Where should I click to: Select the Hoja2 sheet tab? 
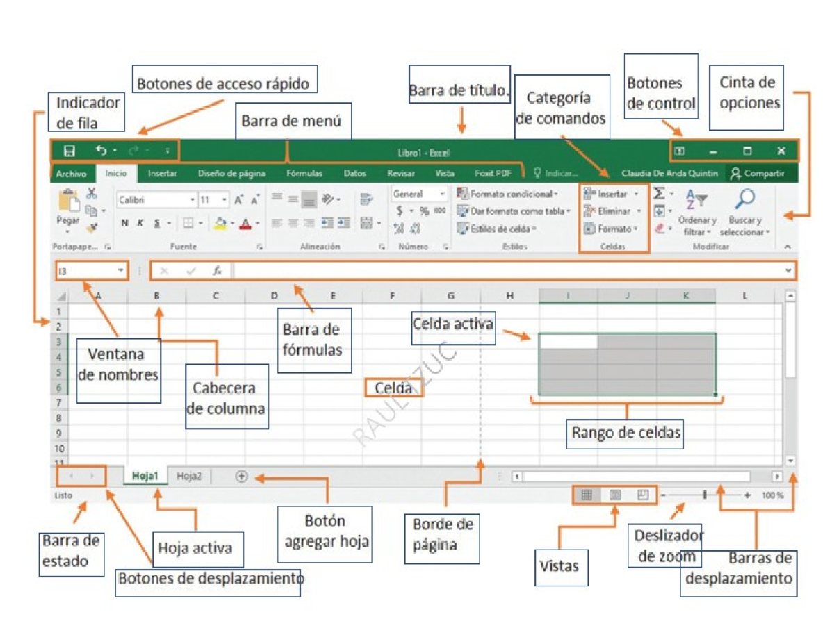(x=190, y=477)
